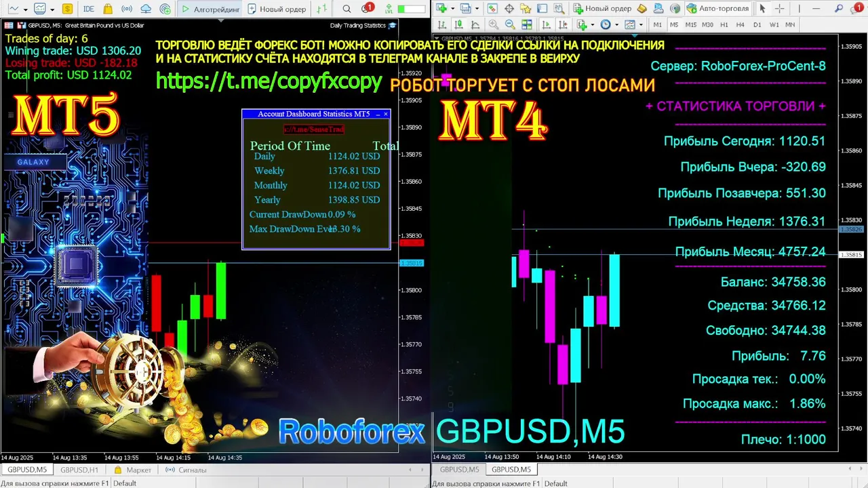
Task: Open MT4 indicators list dropdown arrow
Action: (x=592, y=24)
